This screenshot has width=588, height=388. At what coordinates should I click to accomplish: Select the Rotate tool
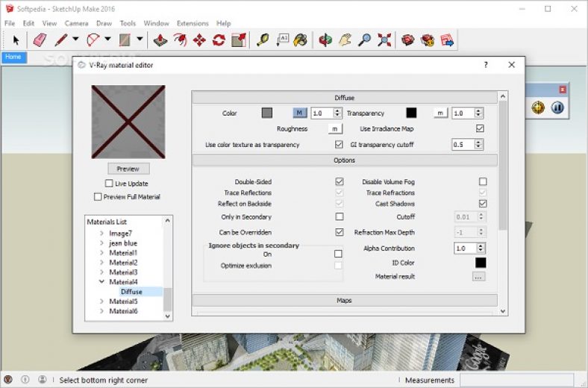[x=219, y=40]
